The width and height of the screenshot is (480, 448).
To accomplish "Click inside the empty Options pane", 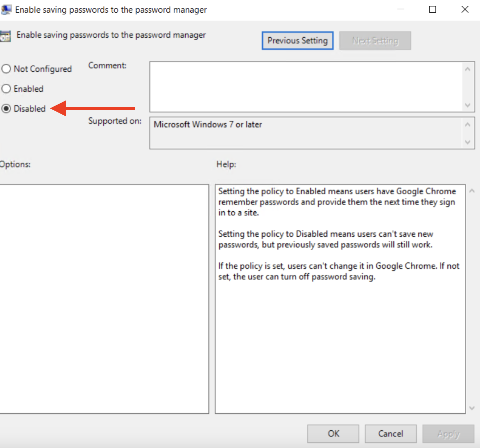I will 104,299.
